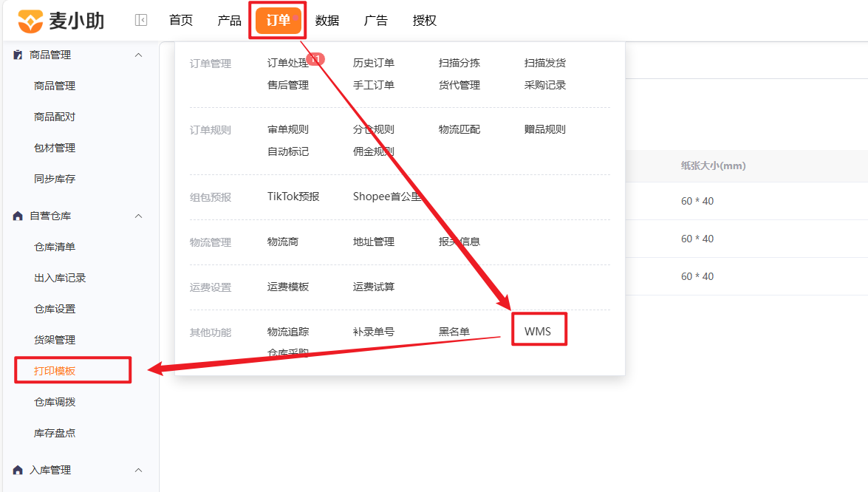Select 仓库清单 in sidebar
Image resolution: width=868 pixels, height=492 pixels.
pyautogui.click(x=54, y=247)
